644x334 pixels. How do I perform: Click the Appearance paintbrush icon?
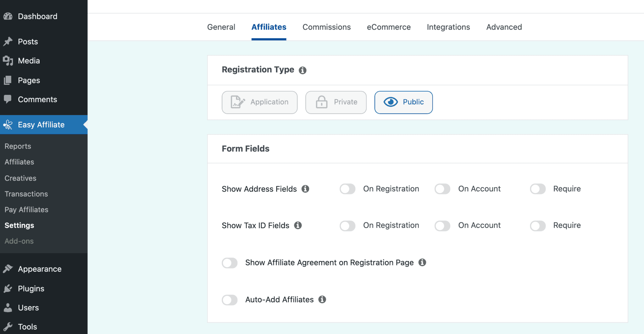pos(8,269)
